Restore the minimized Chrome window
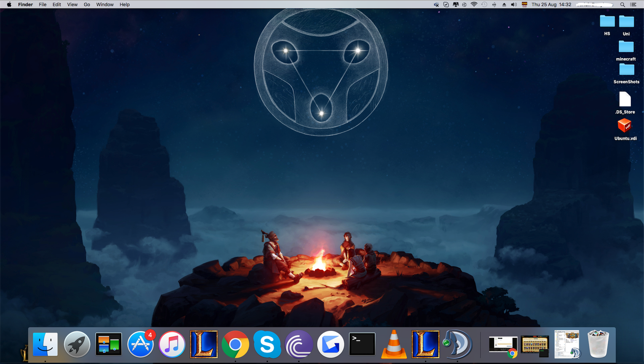Image resolution: width=644 pixels, height=364 pixels. (x=503, y=345)
